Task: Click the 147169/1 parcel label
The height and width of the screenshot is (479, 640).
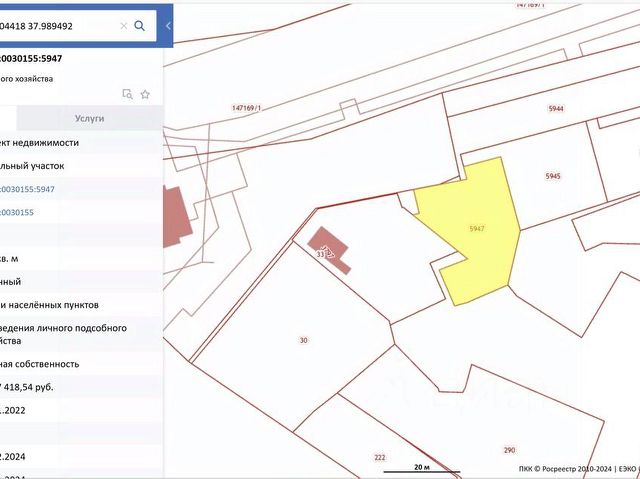Action: coord(246,108)
